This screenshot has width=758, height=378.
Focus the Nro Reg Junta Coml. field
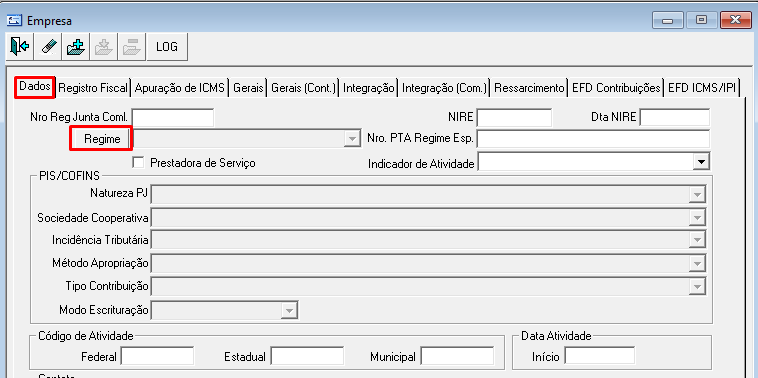tap(173, 117)
